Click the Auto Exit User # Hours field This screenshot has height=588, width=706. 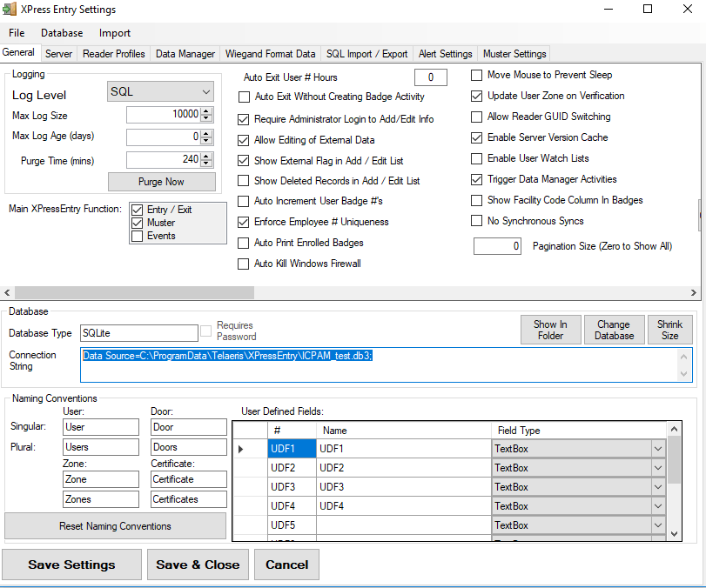[430, 77]
